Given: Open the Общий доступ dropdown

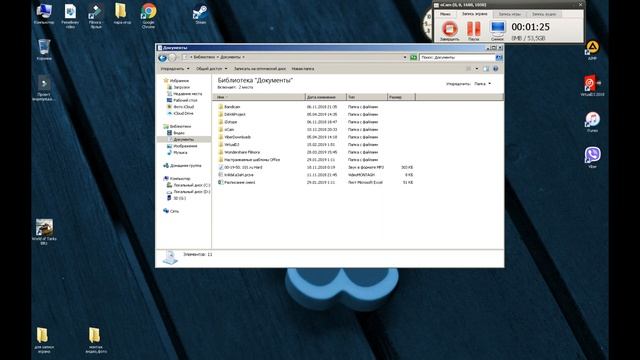Looking at the screenshot, I should point(211,69).
